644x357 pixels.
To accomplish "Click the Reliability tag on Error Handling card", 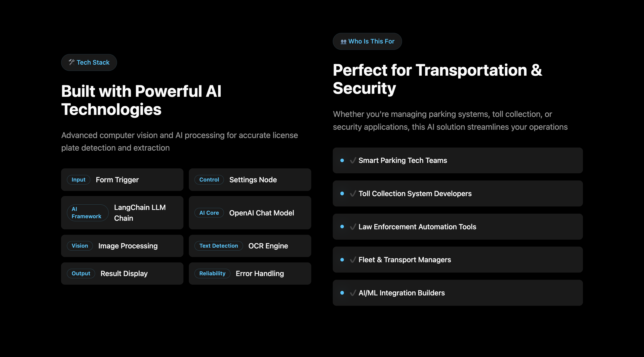I will [212, 274].
